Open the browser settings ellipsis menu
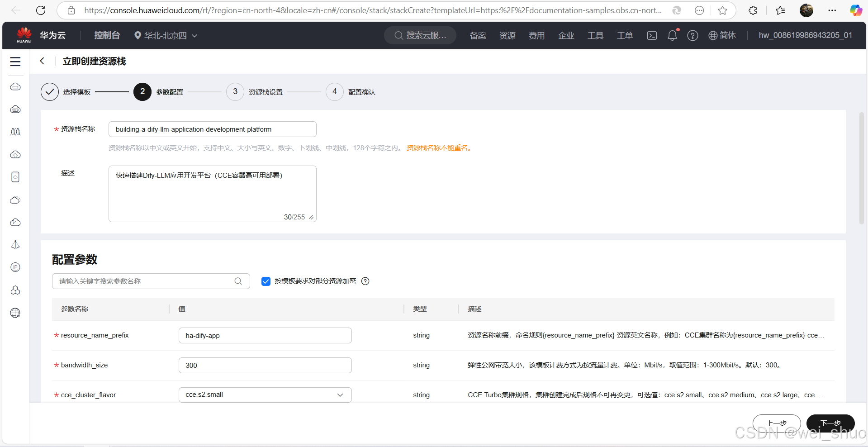868x447 pixels. point(832,10)
